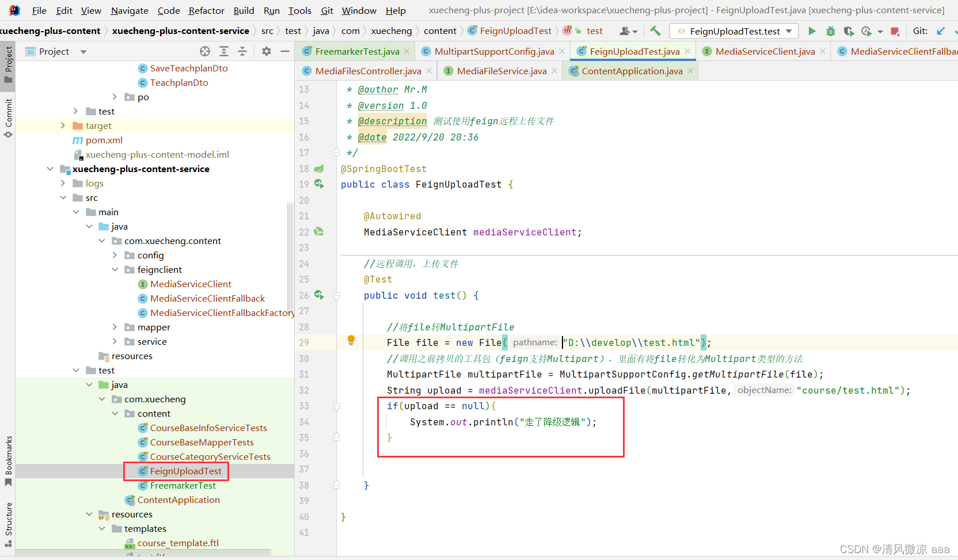Screen dimensions: 958x560
Task: Collapse the feignclient package
Action: click(115, 269)
